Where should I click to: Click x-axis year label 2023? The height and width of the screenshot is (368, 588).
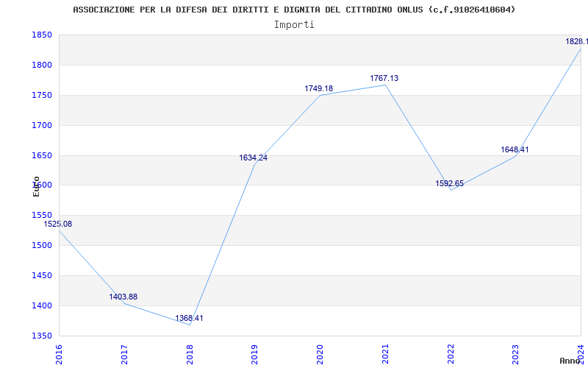point(516,355)
